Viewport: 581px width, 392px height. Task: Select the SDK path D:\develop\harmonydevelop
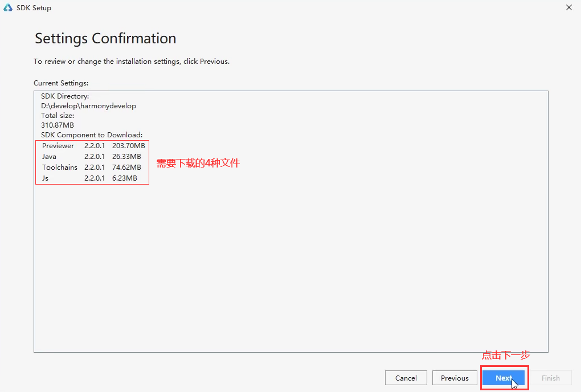(88, 106)
